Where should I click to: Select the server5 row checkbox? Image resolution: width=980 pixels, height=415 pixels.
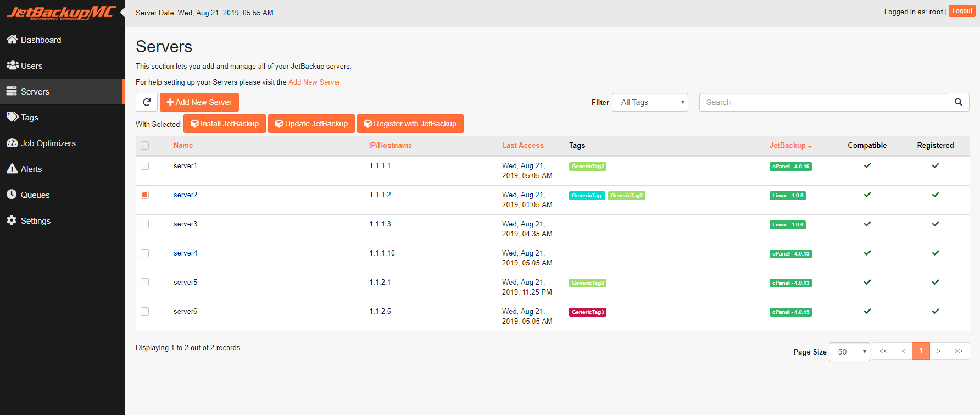tap(145, 282)
